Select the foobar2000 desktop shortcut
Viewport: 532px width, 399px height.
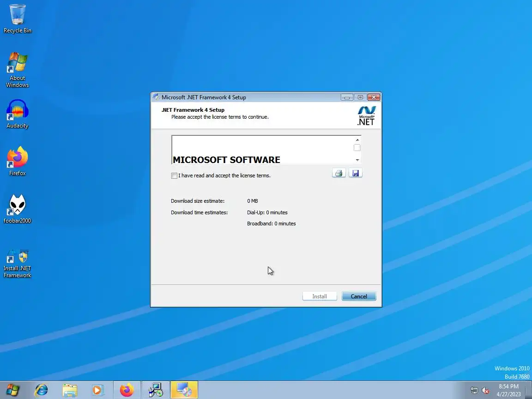(x=17, y=209)
